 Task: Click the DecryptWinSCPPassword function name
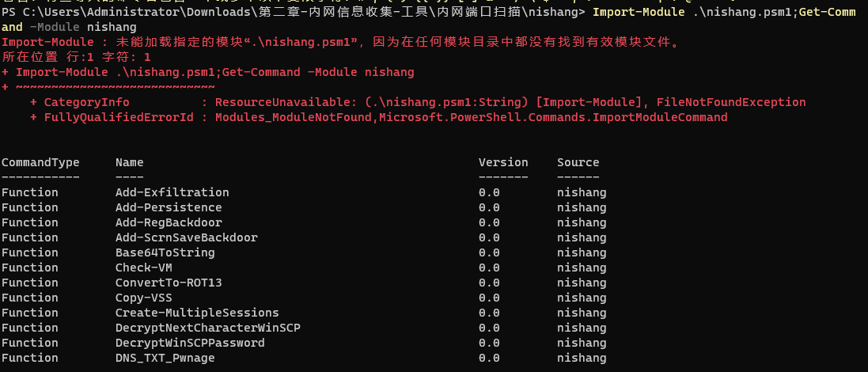[190, 343]
